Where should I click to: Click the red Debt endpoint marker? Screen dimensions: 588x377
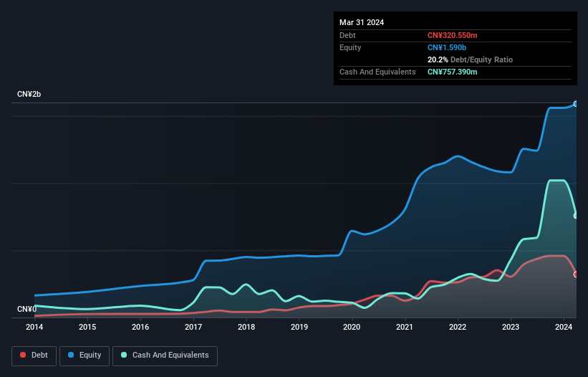pyautogui.click(x=576, y=275)
